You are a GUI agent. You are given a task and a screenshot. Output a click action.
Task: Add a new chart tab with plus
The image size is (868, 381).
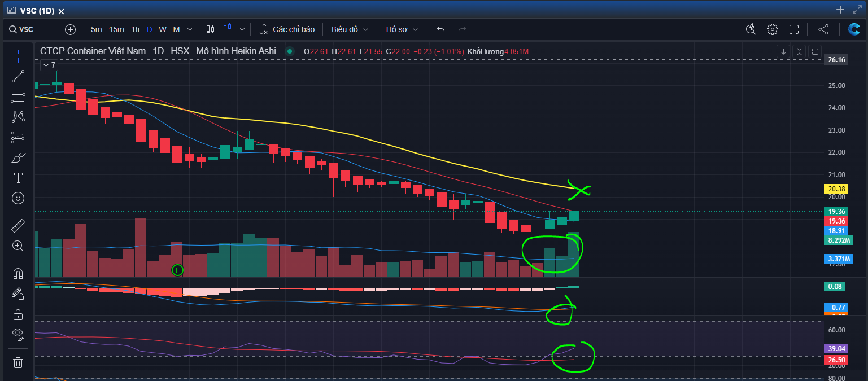(x=840, y=10)
